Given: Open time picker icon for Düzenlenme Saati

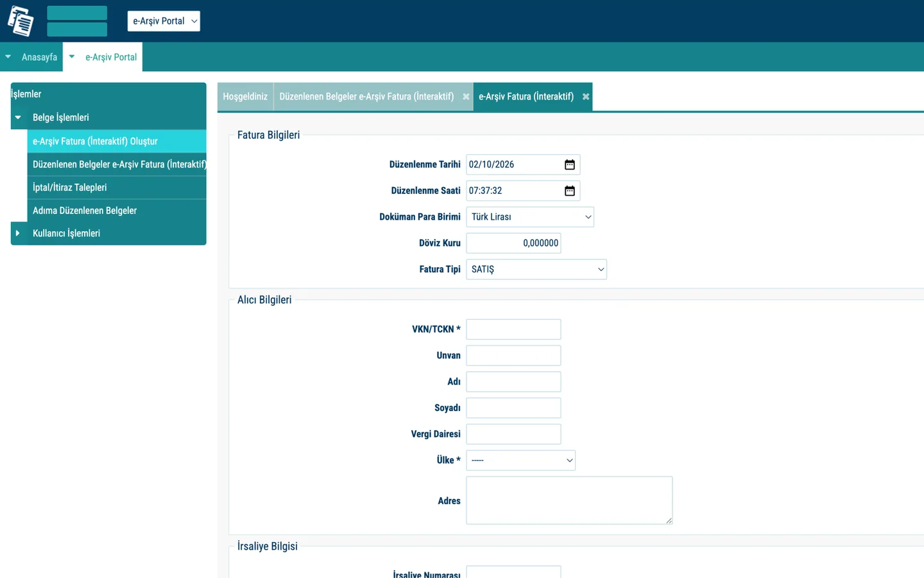Looking at the screenshot, I should 569,191.
